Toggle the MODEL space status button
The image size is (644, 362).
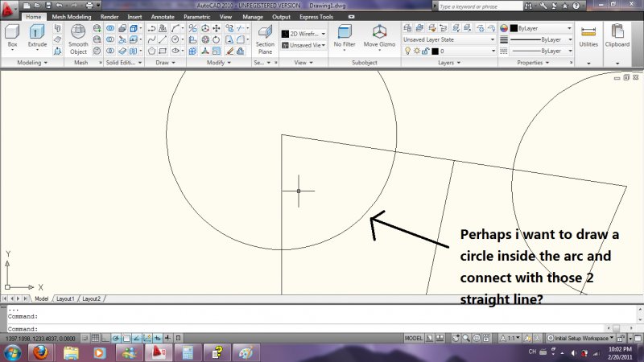pyautogui.click(x=414, y=338)
